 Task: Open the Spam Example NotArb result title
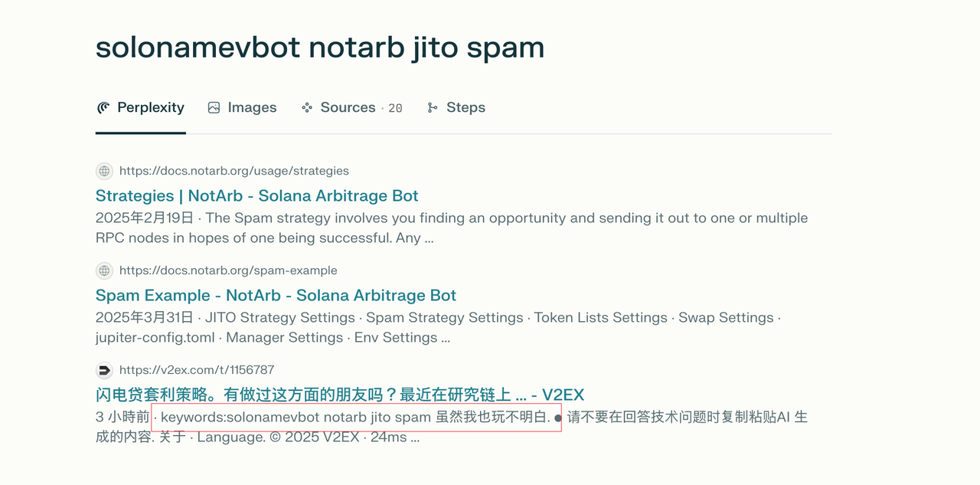click(276, 295)
